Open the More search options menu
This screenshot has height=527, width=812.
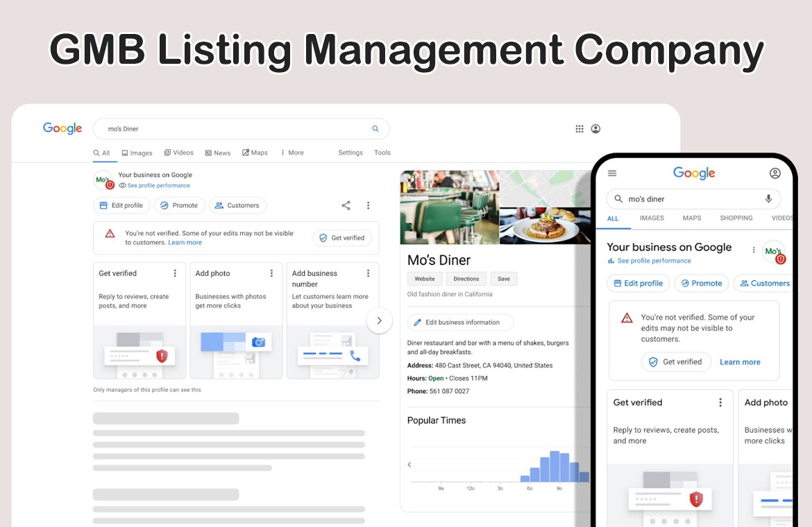click(293, 153)
